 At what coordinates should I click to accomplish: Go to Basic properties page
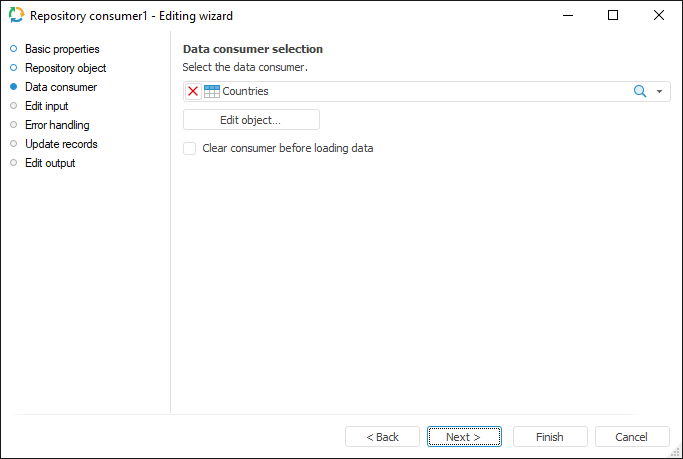pyautogui.click(x=62, y=49)
